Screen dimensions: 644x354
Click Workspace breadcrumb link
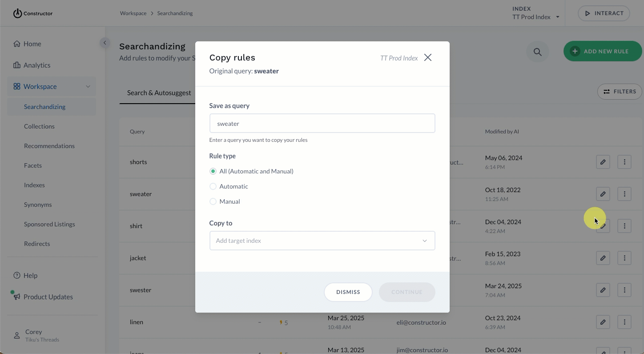coord(133,13)
